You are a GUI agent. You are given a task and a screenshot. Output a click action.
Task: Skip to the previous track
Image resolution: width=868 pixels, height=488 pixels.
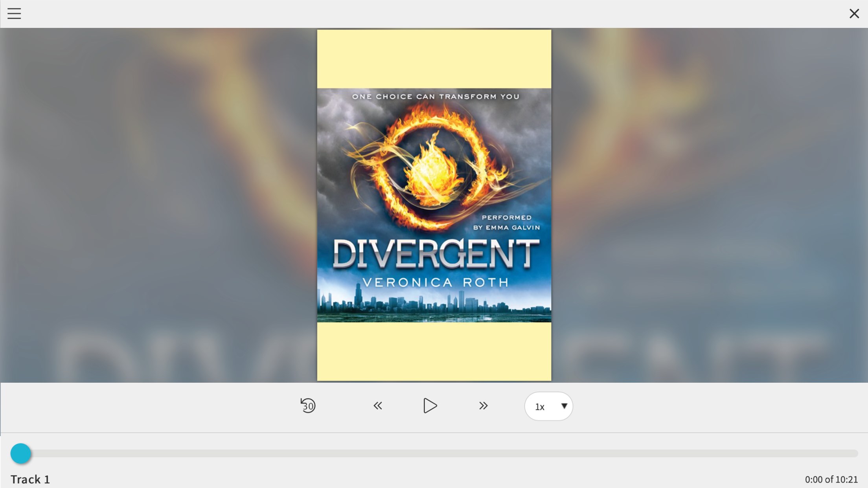coord(377,405)
